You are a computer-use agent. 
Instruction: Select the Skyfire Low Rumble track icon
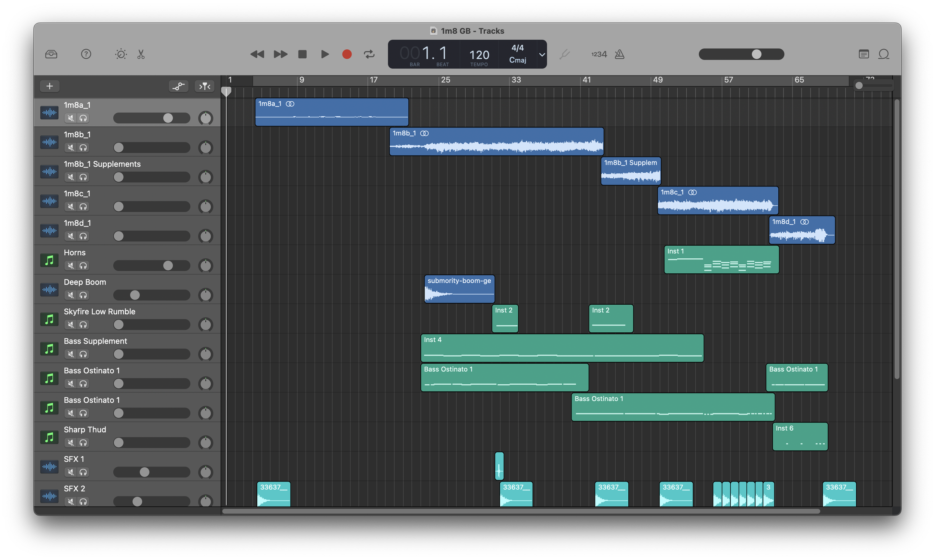tap(49, 319)
